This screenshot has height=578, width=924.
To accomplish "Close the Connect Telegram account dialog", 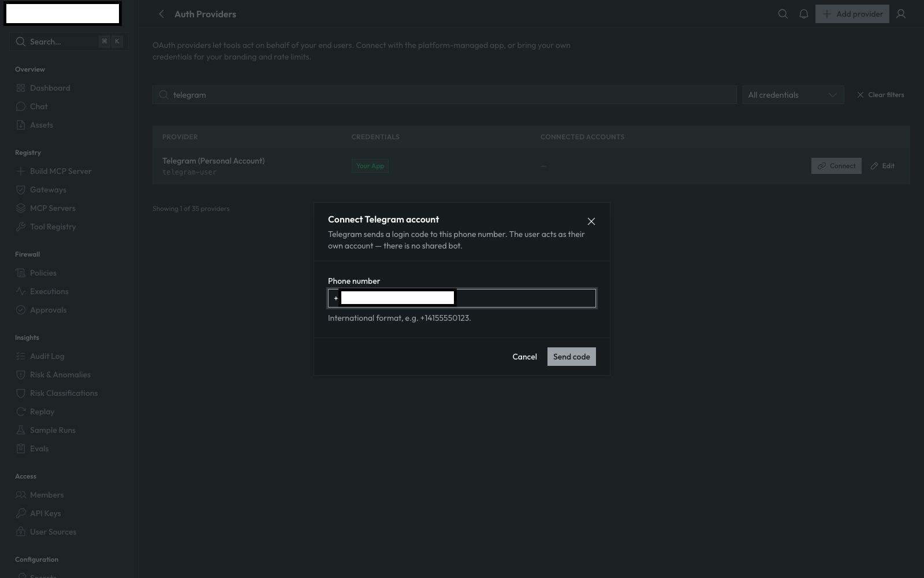I will click(x=591, y=221).
